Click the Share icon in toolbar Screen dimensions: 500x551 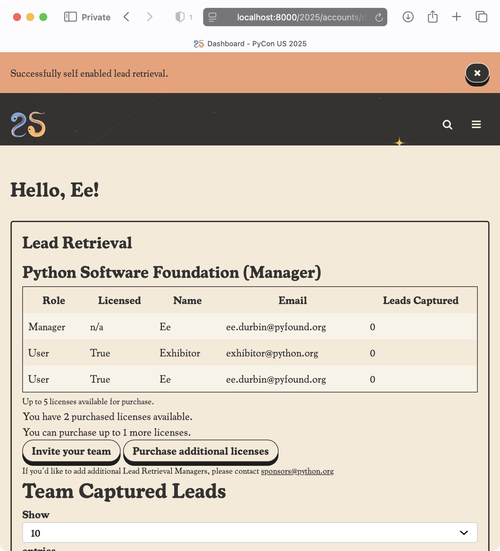click(433, 17)
